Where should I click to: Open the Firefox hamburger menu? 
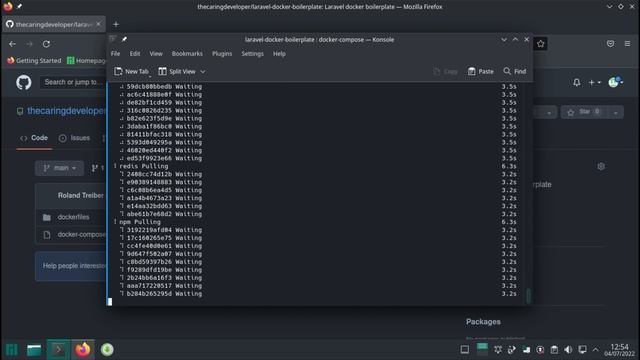tap(627, 44)
